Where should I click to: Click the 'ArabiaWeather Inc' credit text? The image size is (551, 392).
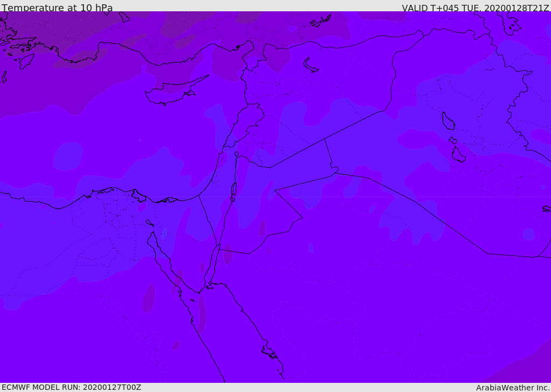[512, 388]
